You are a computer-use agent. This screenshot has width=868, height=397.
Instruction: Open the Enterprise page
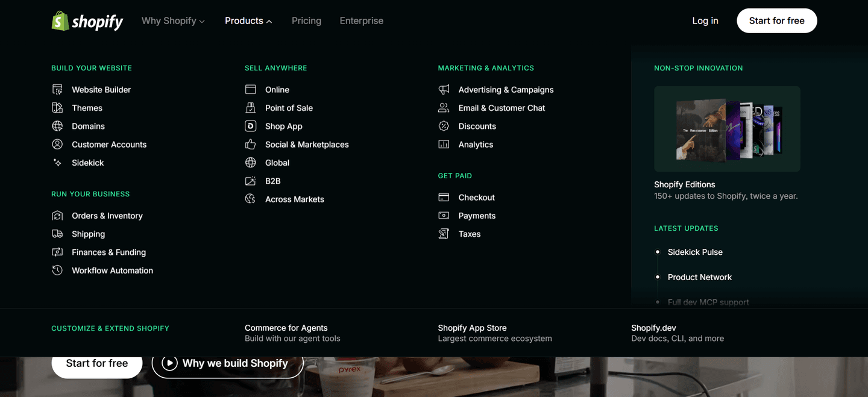pos(362,21)
